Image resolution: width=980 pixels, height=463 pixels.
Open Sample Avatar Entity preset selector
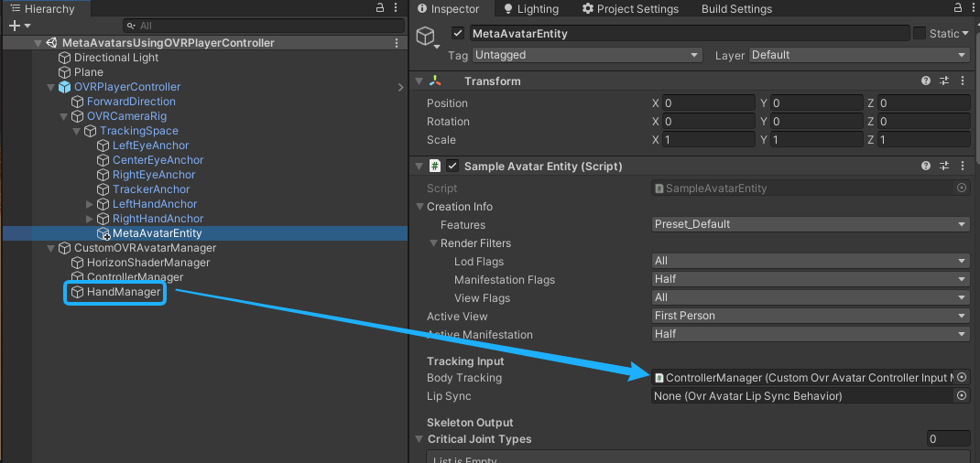coord(943,166)
